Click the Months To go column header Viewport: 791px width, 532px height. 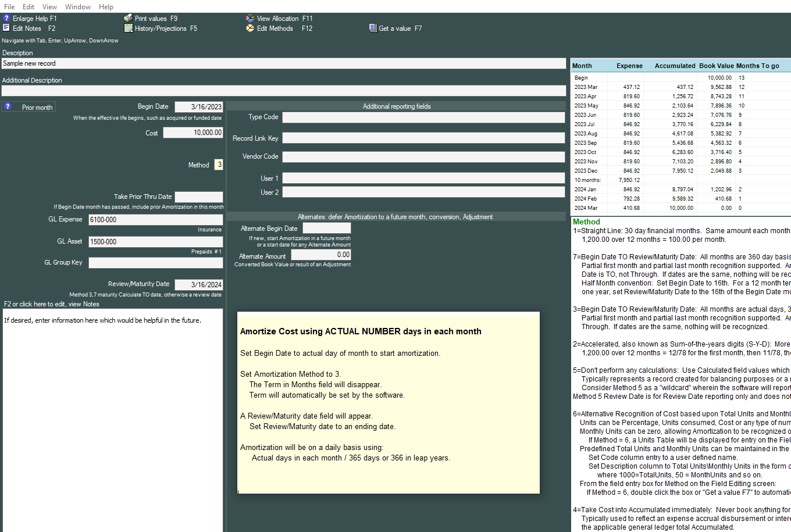click(757, 66)
